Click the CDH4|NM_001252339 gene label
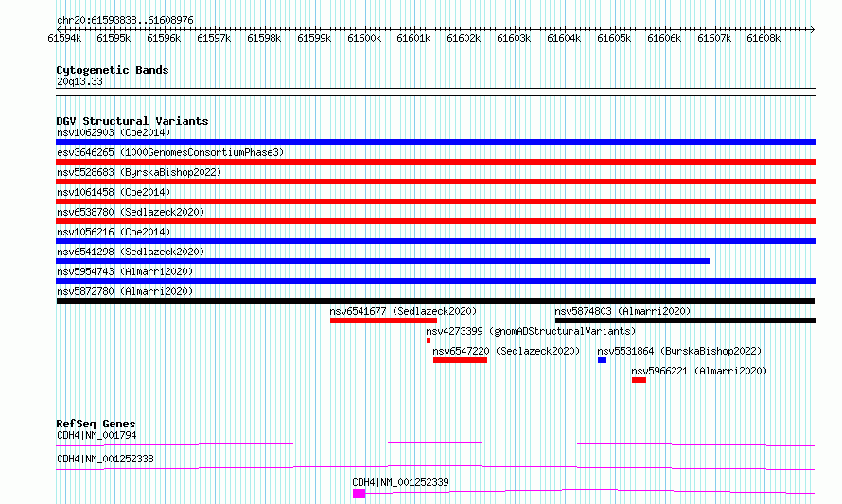The image size is (842, 504). pos(400,482)
